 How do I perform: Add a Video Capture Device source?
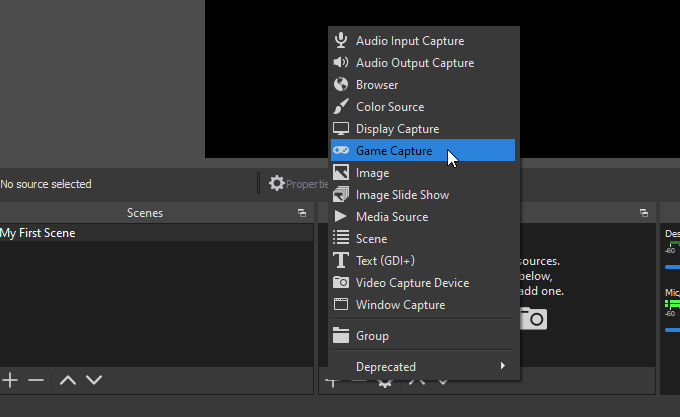412,283
